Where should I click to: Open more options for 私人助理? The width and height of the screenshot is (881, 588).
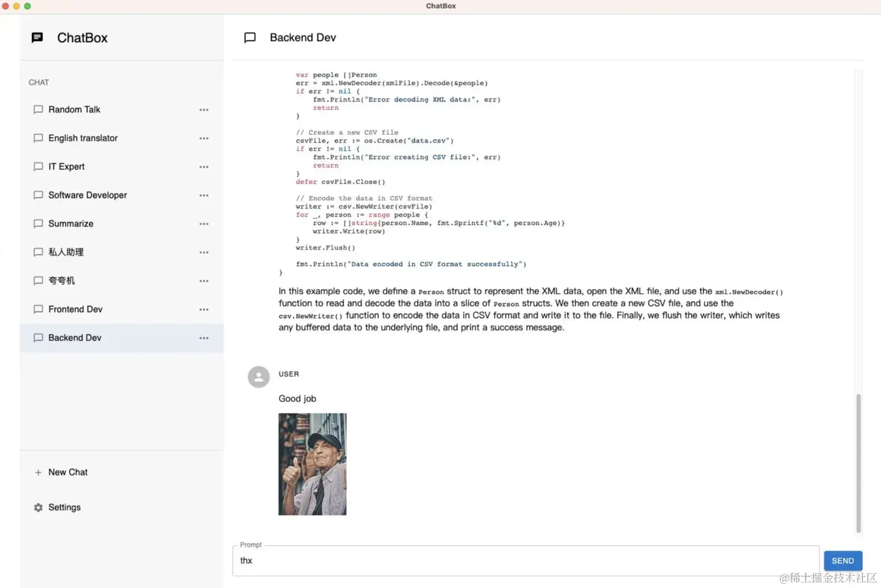coord(204,253)
